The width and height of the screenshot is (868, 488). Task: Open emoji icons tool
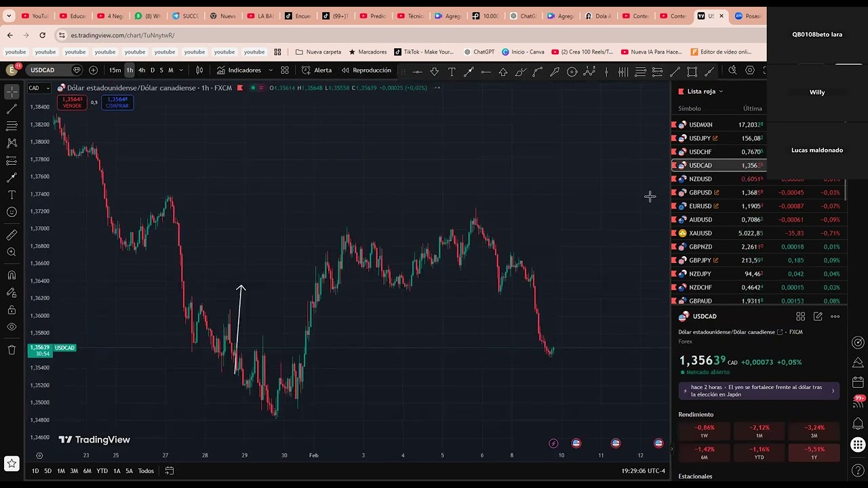tap(12, 212)
